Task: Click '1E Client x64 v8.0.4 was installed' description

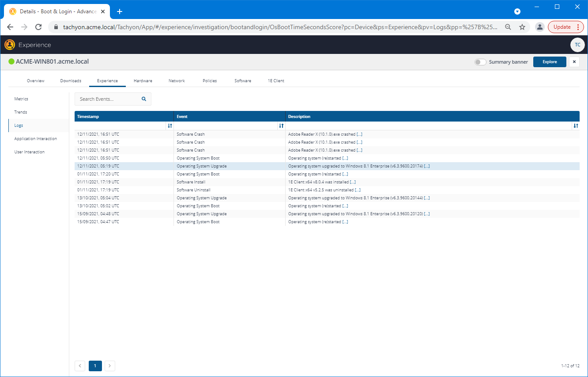Action: 322,182
